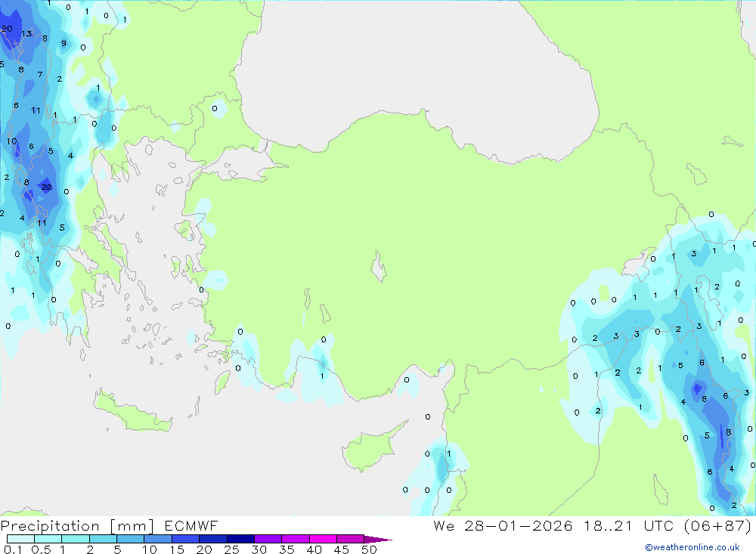Click the '9' precipitation value on the map
The height and width of the screenshot is (554, 756).
tap(64, 43)
